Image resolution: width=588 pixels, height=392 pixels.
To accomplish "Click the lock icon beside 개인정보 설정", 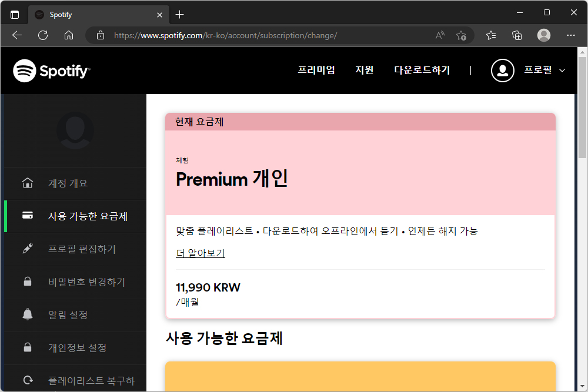I will tap(28, 347).
